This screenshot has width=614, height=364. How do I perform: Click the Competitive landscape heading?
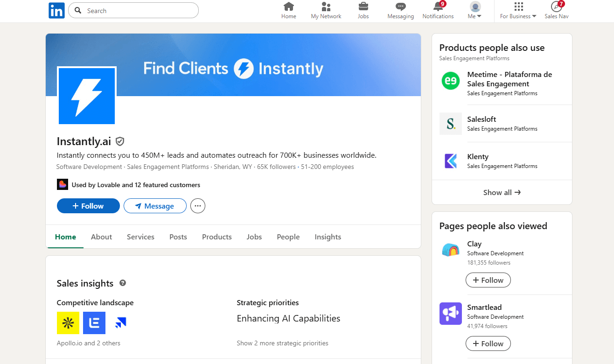tap(95, 302)
